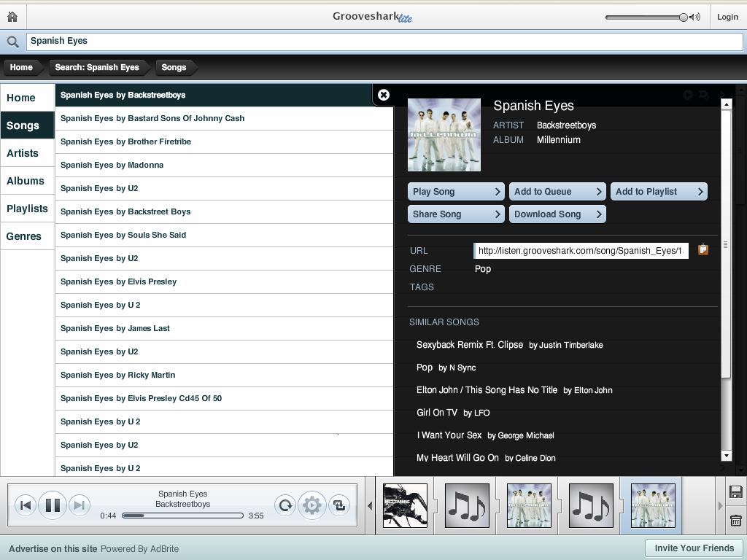
Task: Seek within the song progress bar
Action: click(182, 516)
